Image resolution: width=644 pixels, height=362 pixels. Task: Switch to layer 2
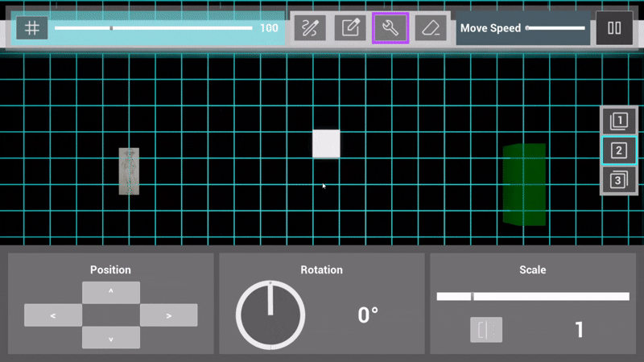pyautogui.click(x=619, y=150)
